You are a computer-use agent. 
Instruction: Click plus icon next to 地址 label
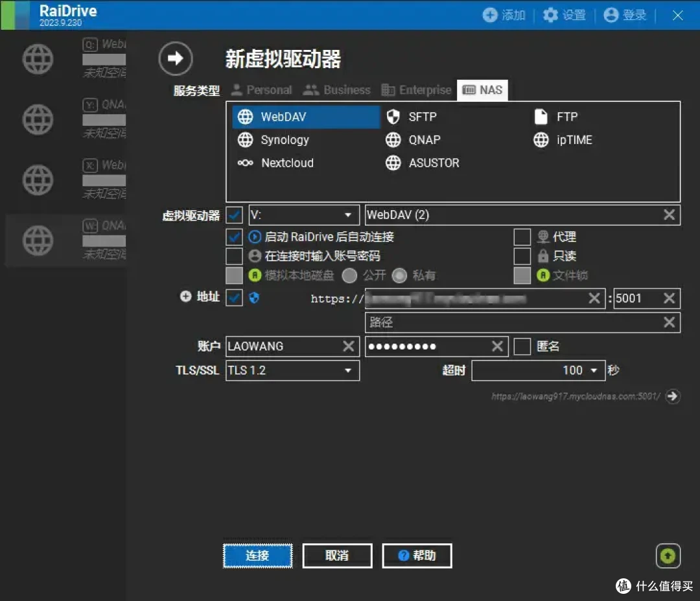coord(186,296)
